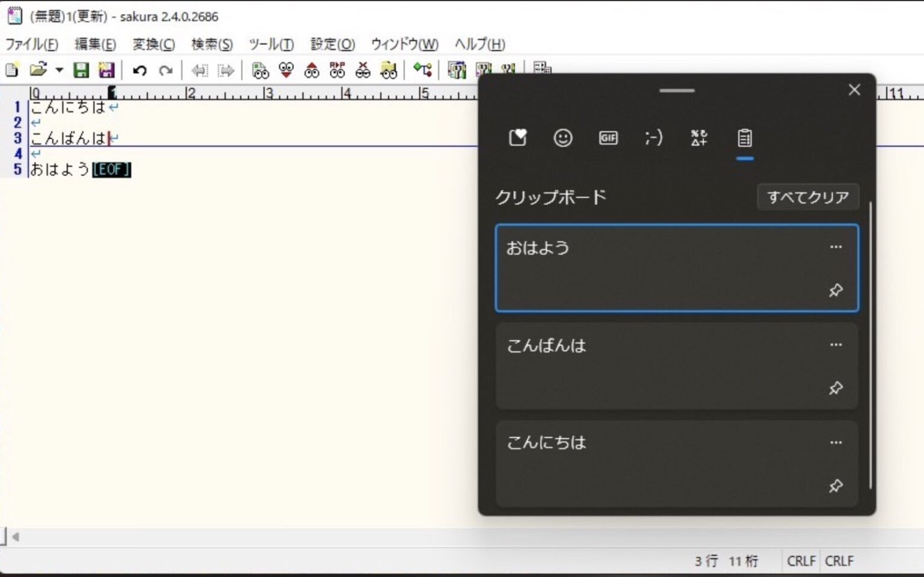Viewport: 924px width, 577px height.
Task: Jump to the previous position
Action: 199,70
